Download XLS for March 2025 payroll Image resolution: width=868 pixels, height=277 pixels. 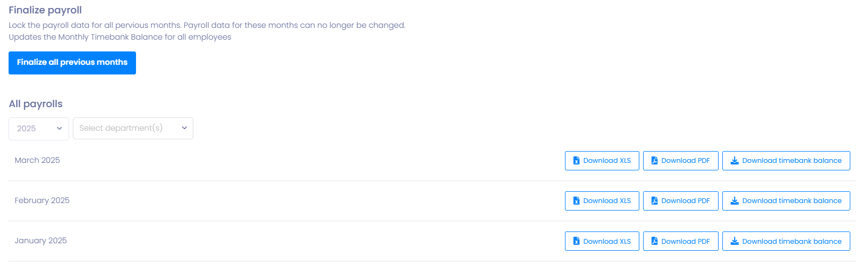(x=602, y=161)
